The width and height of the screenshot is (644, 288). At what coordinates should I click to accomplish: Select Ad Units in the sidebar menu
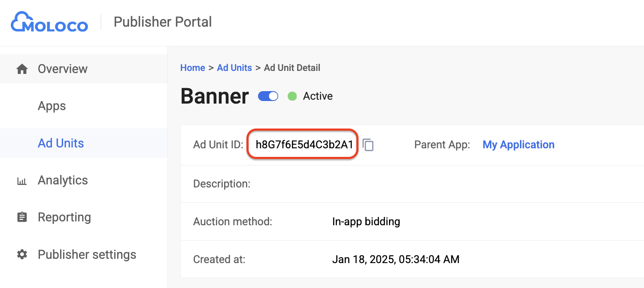61,143
